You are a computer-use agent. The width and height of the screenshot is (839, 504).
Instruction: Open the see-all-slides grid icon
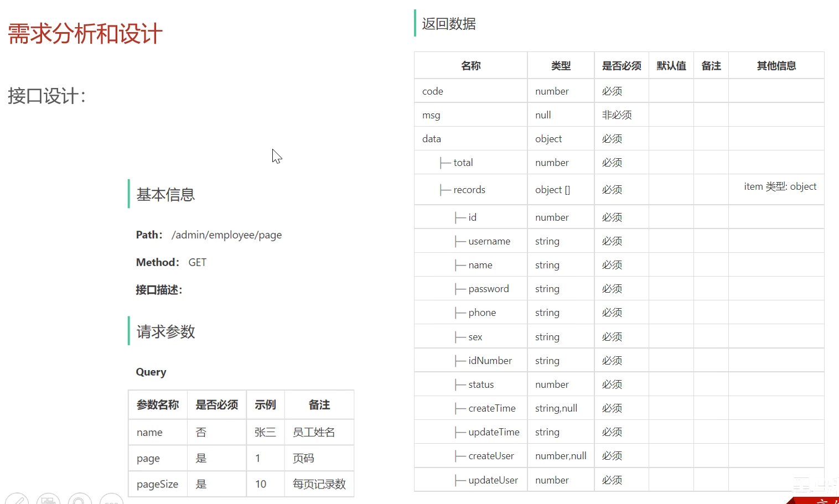point(48,498)
